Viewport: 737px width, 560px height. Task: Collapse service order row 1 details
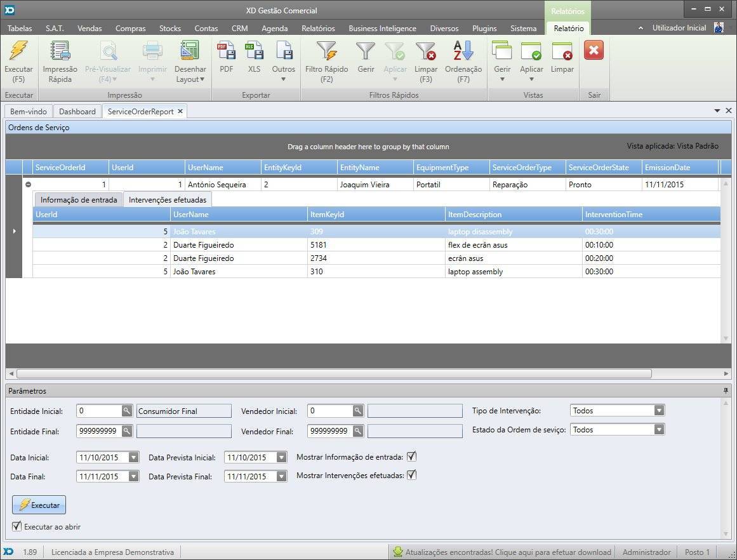pyautogui.click(x=28, y=184)
